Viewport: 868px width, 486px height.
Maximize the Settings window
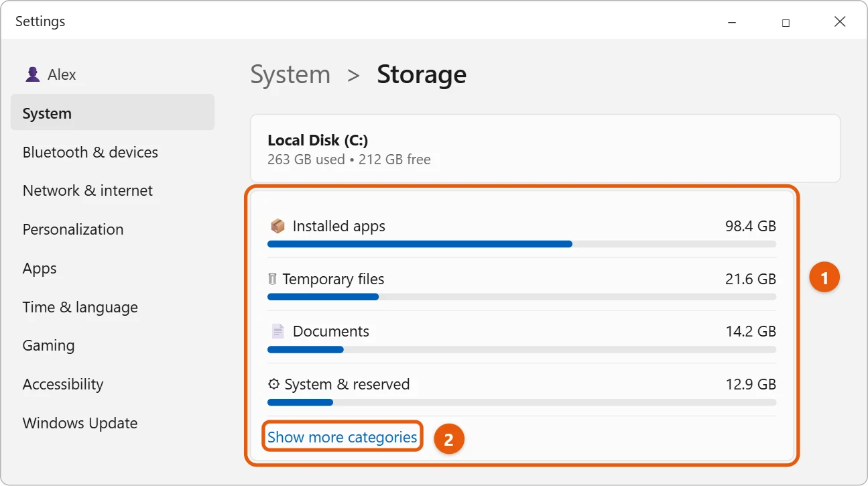(786, 22)
